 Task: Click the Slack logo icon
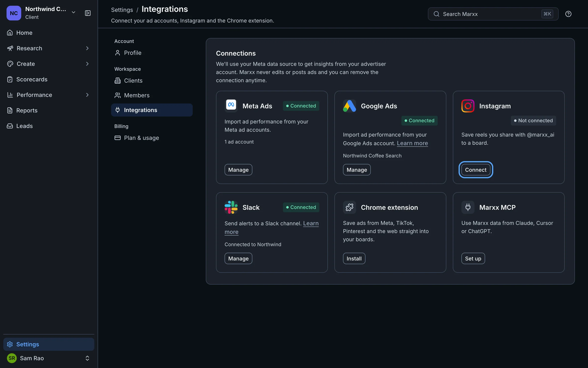tap(231, 207)
